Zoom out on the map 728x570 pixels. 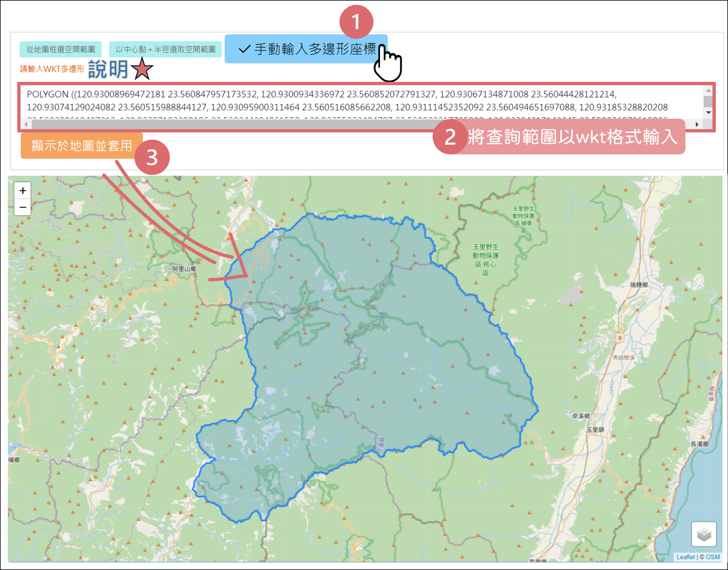point(23,208)
